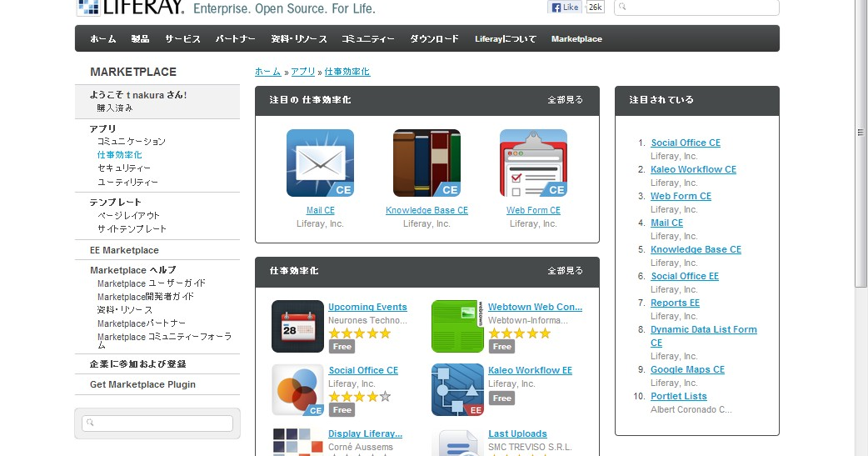The height and width of the screenshot is (456, 868).
Task: Open the Webtown Web Content green icon
Action: (x=458, y=326)
